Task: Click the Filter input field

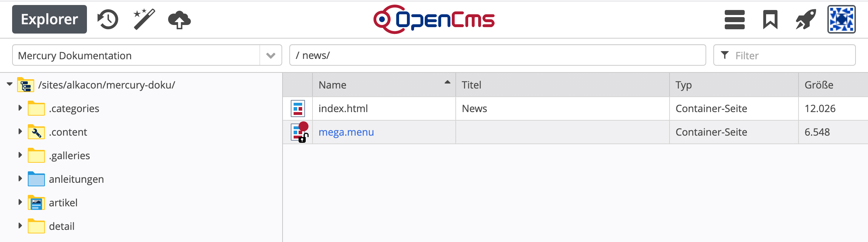Action: (785, 55)
